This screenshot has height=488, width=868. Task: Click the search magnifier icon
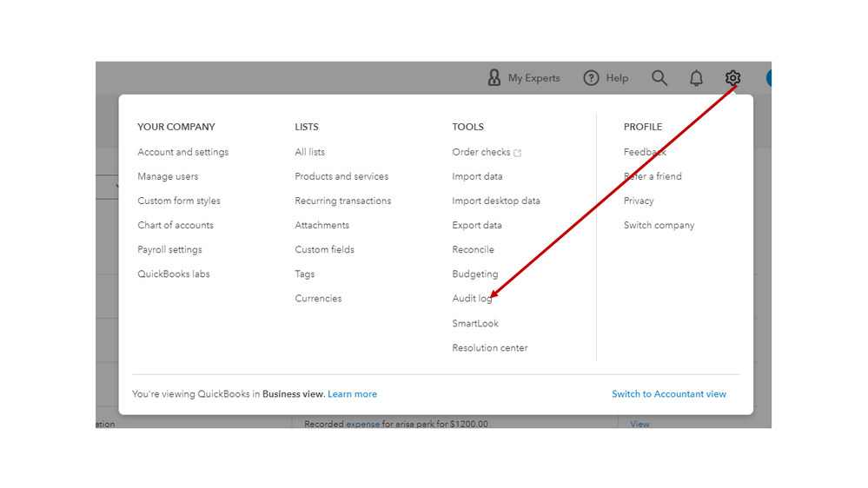pos(659,78)
